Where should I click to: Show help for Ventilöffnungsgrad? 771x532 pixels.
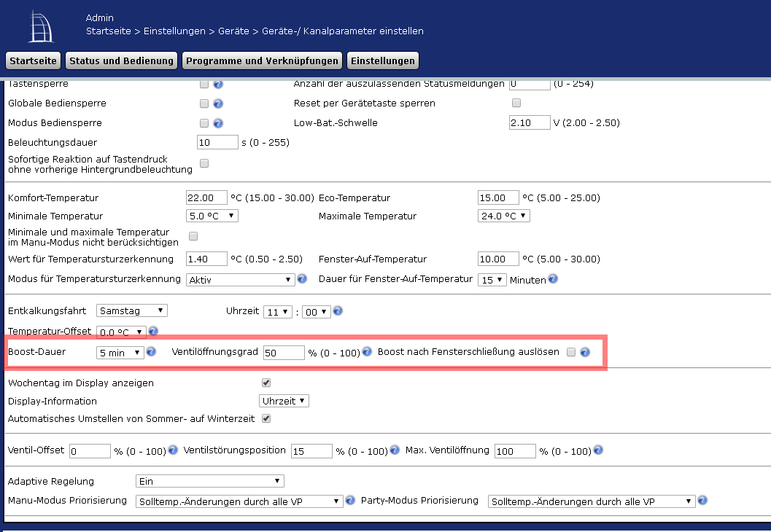(x=367, y=351)
